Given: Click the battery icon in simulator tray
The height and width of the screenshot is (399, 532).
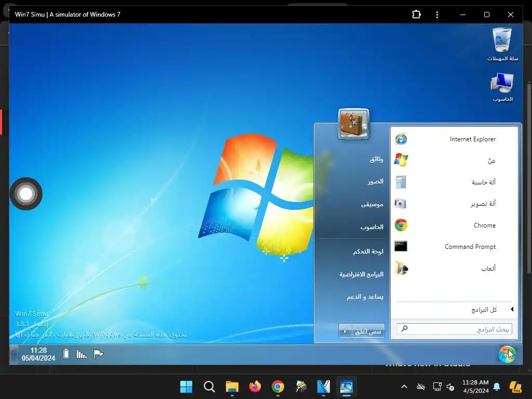Looking at the screenshot, I should pyautogui.click(x=66, y=354).
